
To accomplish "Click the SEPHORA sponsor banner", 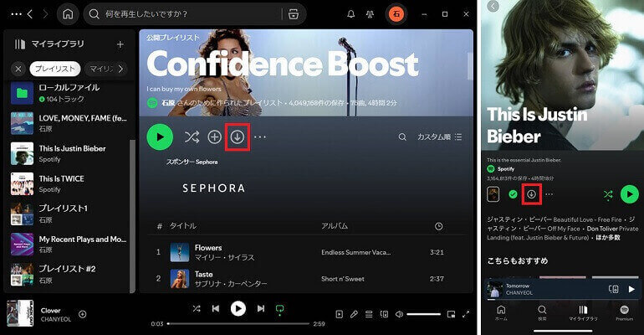I will coord(213,188).
